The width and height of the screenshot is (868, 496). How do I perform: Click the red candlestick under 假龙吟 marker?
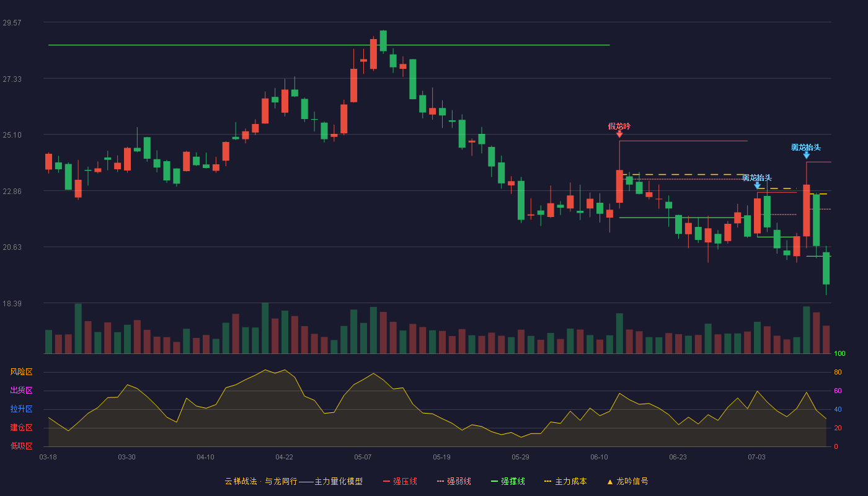619,187
